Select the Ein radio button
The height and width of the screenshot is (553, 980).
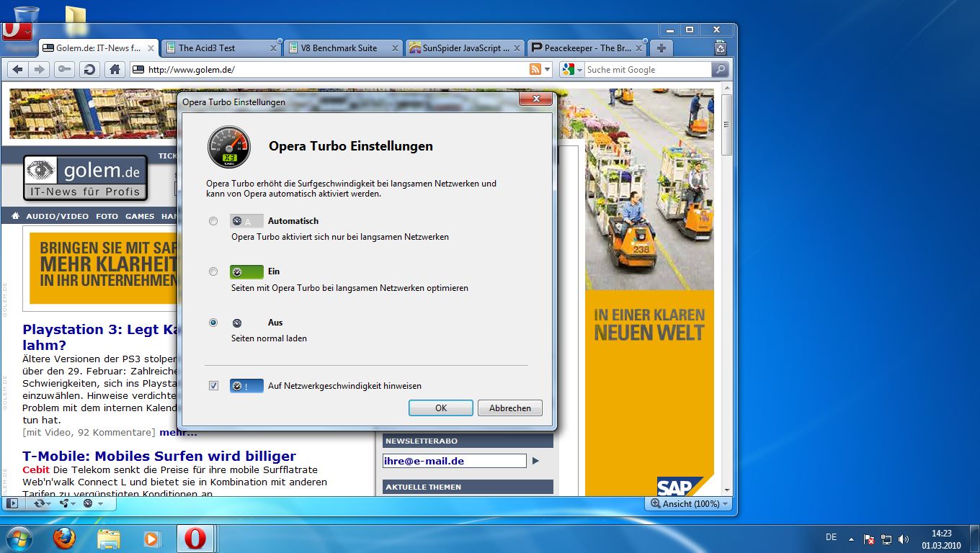(213, 271)
